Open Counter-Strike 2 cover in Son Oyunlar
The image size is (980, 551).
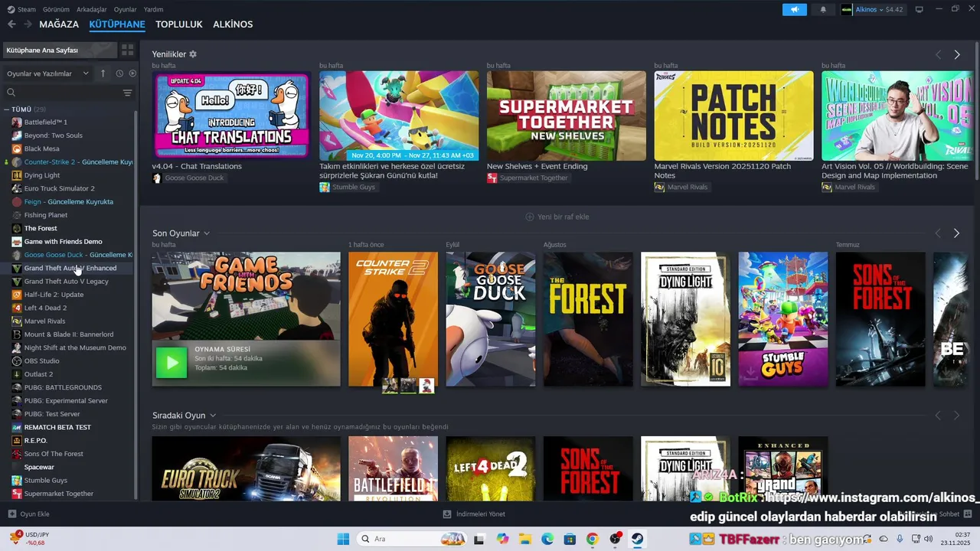(x=393, y=319)
